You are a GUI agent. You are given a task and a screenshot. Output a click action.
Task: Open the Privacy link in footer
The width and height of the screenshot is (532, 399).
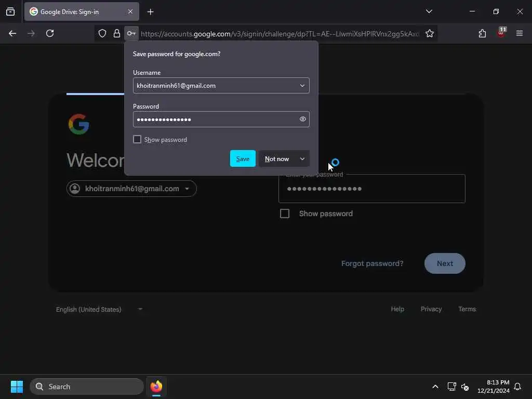point(431,309)
